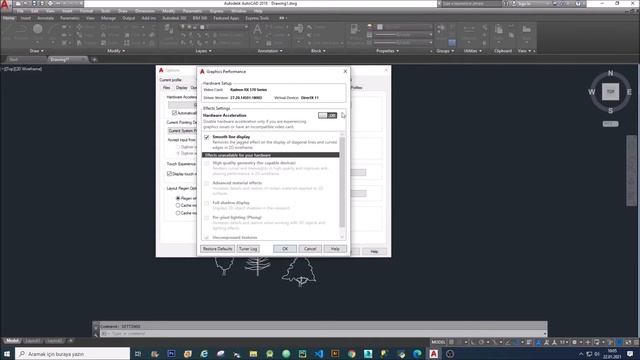This screenshot has height=360, width=640.
Task: Toggle grid display in status bar
Action: coord(452,342)
